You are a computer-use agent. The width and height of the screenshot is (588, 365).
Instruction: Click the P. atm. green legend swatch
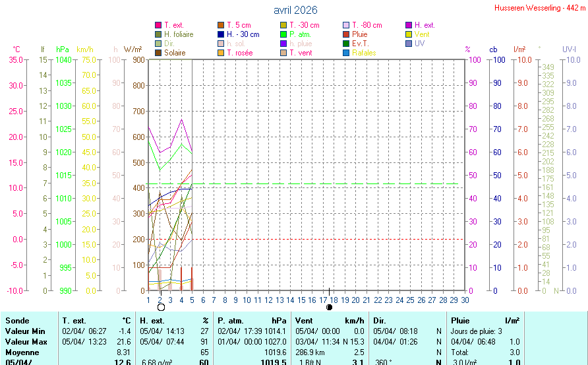point(283,34)
